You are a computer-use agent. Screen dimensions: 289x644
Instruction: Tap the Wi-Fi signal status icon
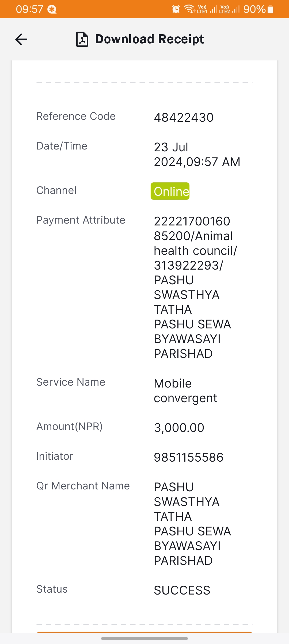point(189,9)
